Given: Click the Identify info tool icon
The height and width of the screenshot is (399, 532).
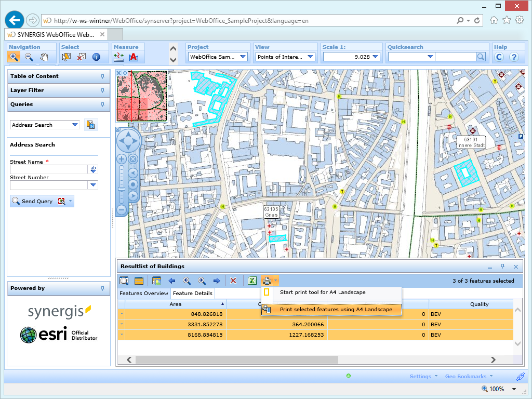Looking at the screenshot, I should [96, 57].
